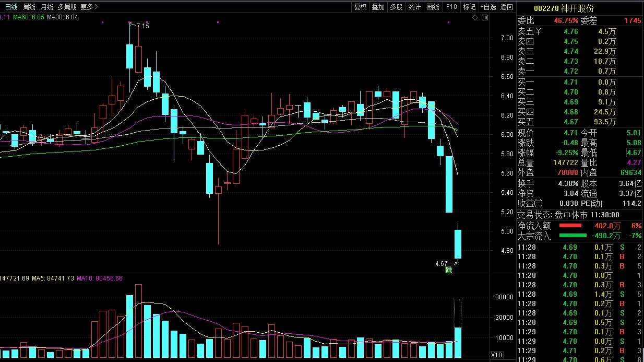Screen dimensions: 644x362
Task: Switch to the 月线 monthly chart tab
Action: 47,7
